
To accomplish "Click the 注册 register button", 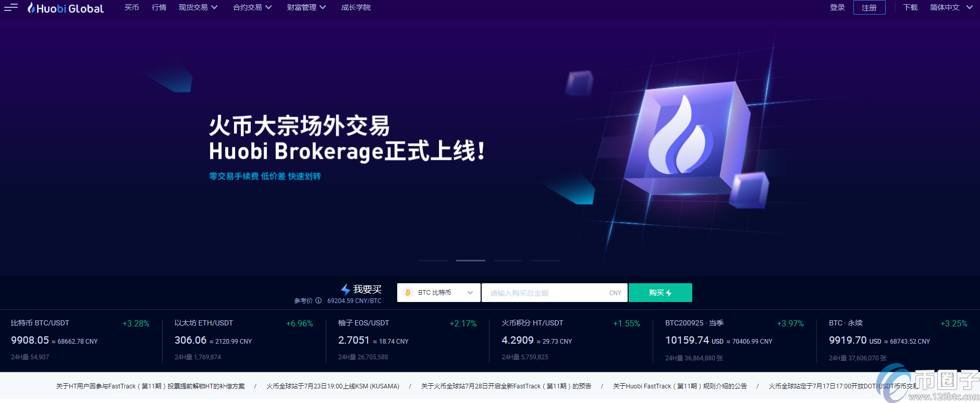I will pos(869,8).
